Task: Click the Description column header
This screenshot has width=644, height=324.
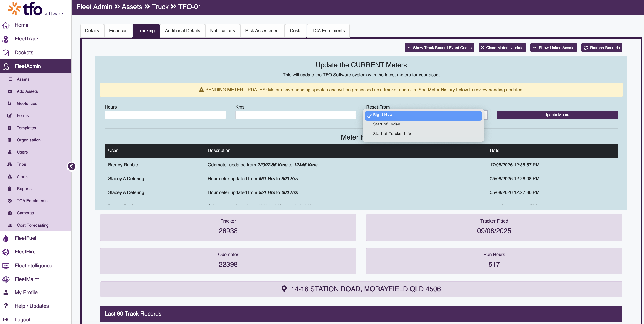Action: click(x=219, y=151)
